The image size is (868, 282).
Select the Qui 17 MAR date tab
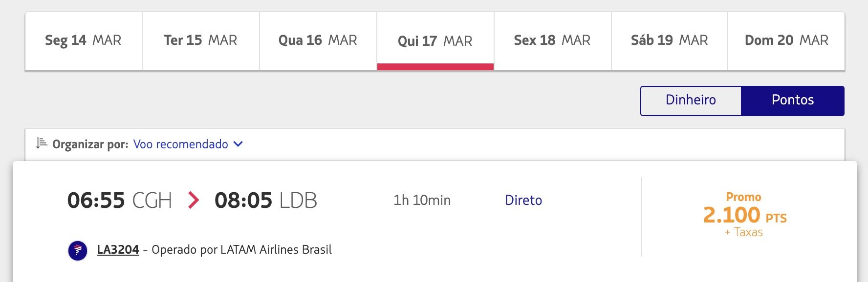pyautogui.click(x=435, y=41)
